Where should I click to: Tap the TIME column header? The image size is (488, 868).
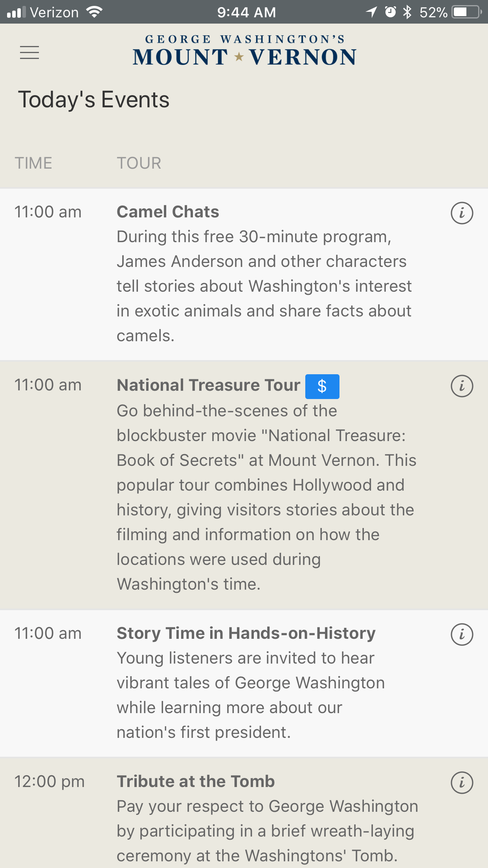click(x=33, y=163)
